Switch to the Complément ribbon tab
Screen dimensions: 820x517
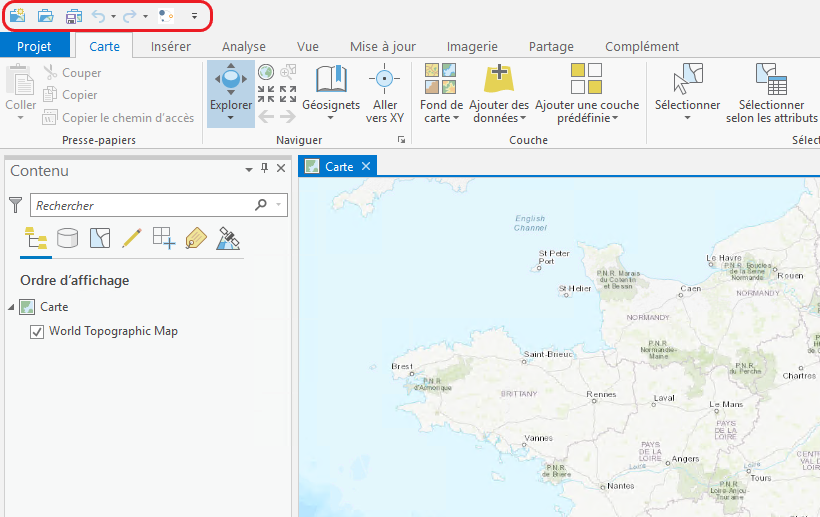642,46
